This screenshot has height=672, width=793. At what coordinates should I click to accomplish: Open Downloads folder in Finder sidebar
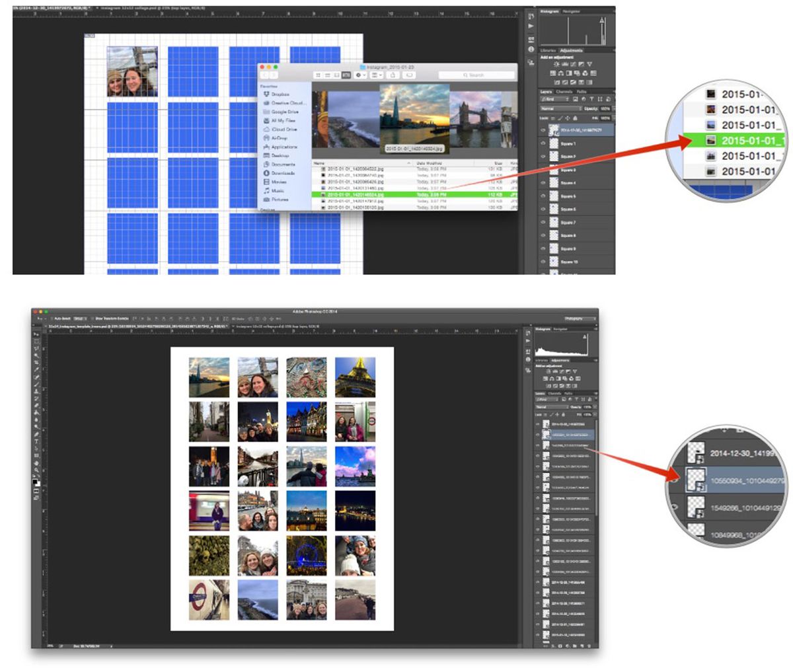pos(280,173)
